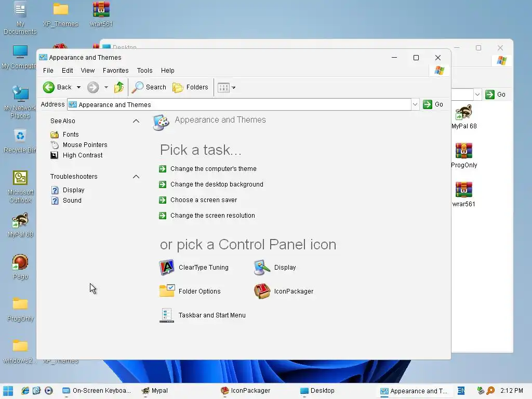Maximize the Desktop background window
The image size is (532, 399).
click(478, 48)
